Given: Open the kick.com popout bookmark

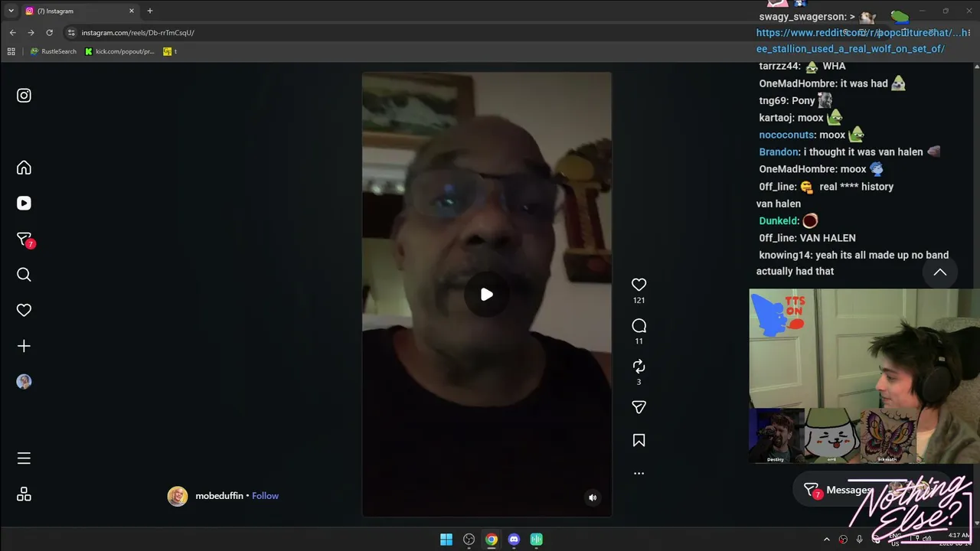Looking at the screenshot, I should [119, 51].
